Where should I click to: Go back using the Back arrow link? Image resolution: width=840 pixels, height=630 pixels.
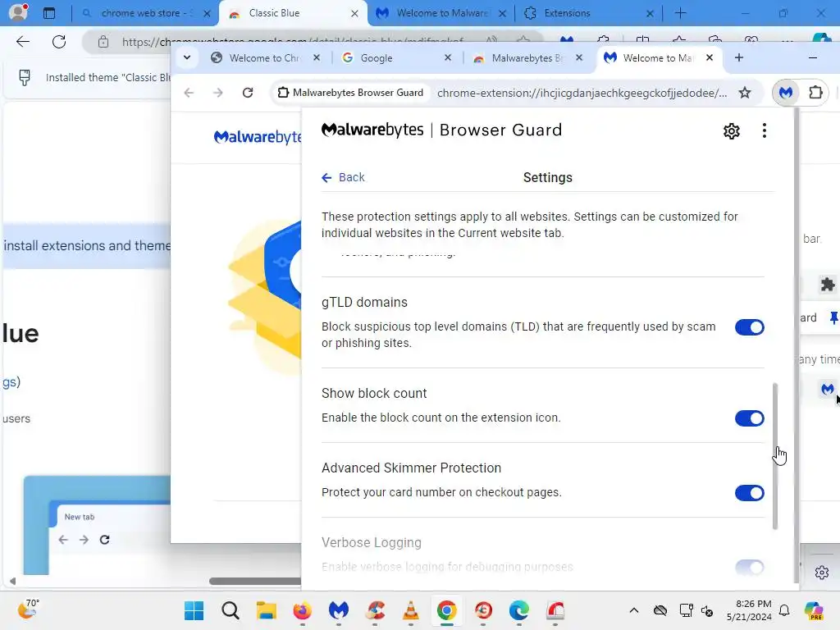click(x=343, y=177)
